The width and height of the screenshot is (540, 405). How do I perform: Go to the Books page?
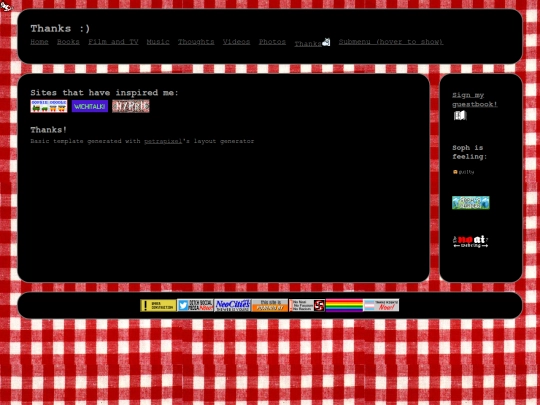pos(68,42)
